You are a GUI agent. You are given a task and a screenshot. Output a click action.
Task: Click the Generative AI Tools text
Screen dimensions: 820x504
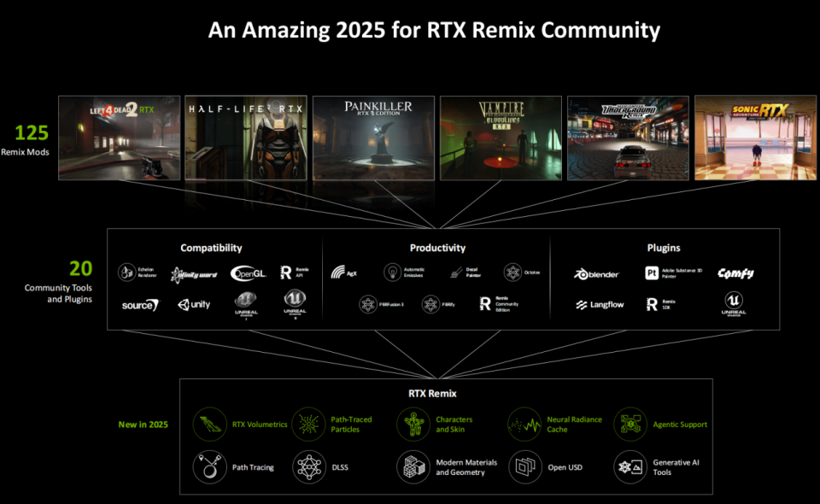click(676, 467)
